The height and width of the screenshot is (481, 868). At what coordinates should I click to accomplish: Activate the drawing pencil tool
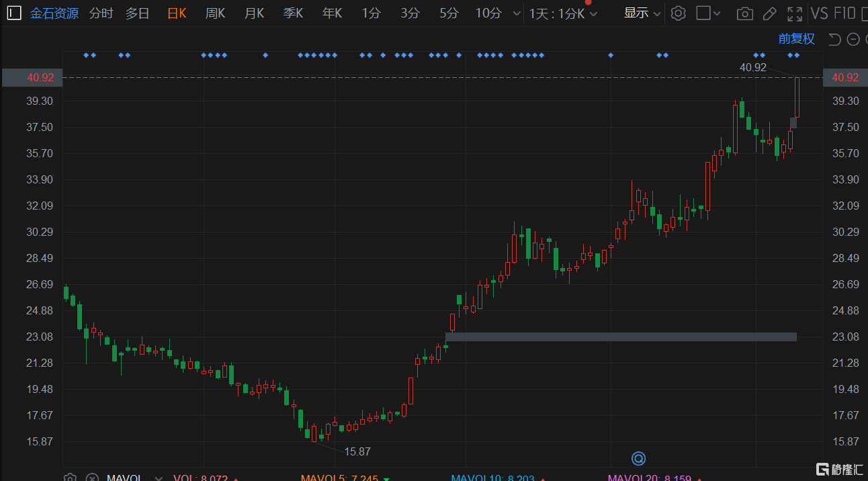(770, 13)
